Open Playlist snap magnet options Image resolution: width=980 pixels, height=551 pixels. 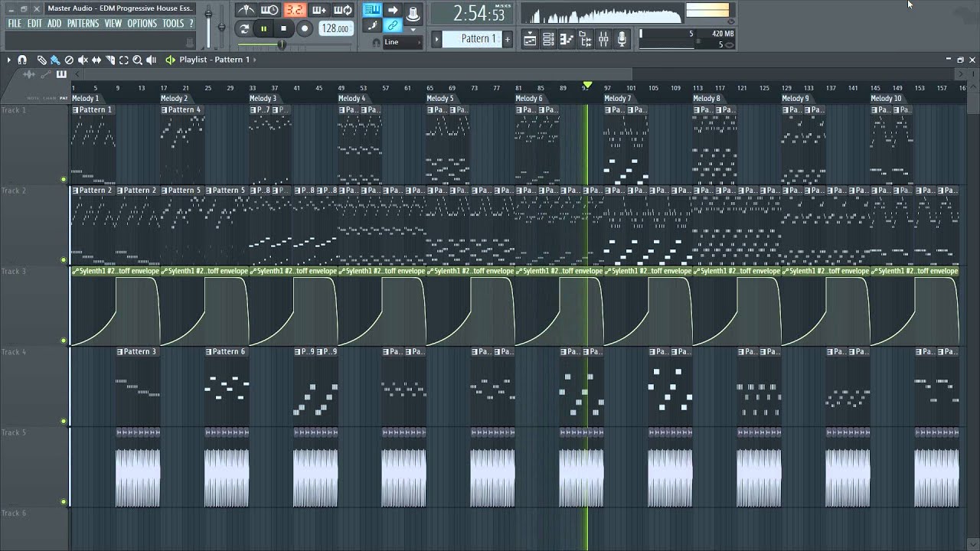pos(22,60)
